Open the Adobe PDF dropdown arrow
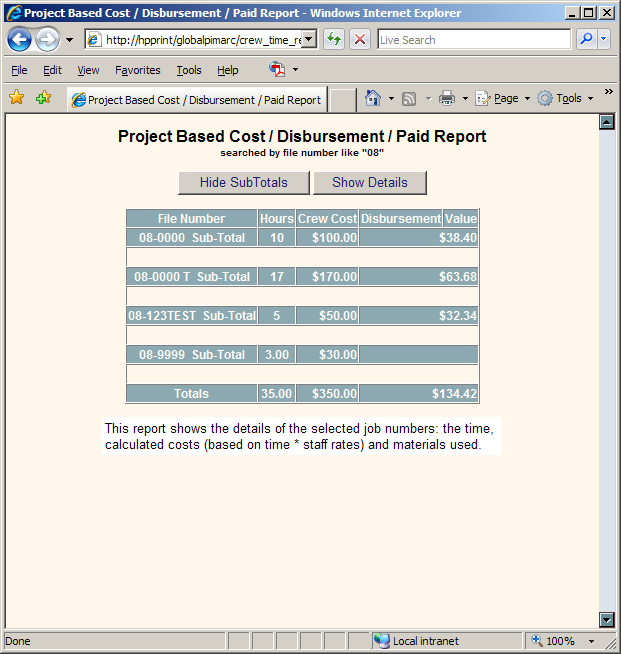Screen dimensions: 621x654 295,69
